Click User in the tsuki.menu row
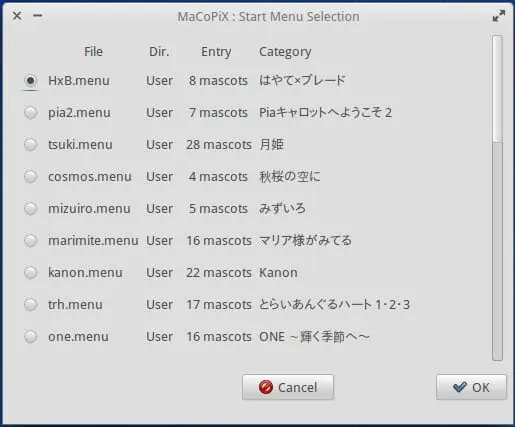Image resolution: width=515 pixels, height=427 pixels. tap(159, 145)
